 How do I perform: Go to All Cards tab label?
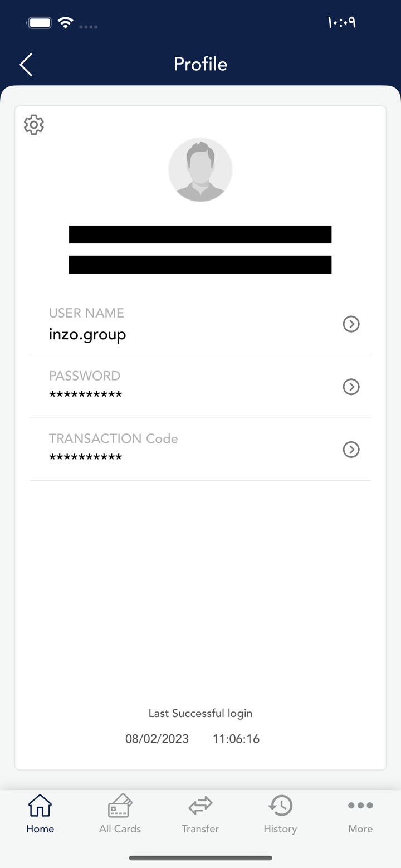pyautogui.click(x=120, y=829)
